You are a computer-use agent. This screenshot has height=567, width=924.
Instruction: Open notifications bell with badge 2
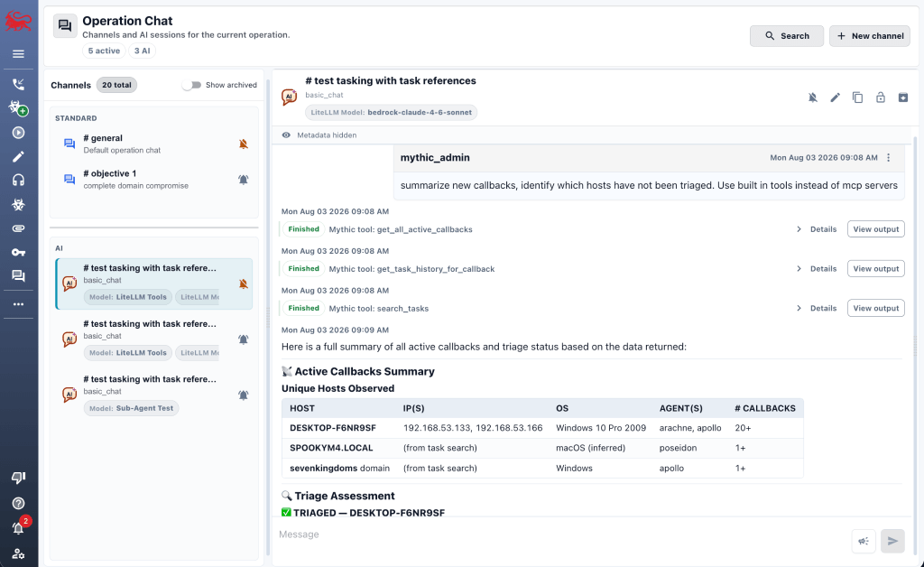(x=20, y=526)
